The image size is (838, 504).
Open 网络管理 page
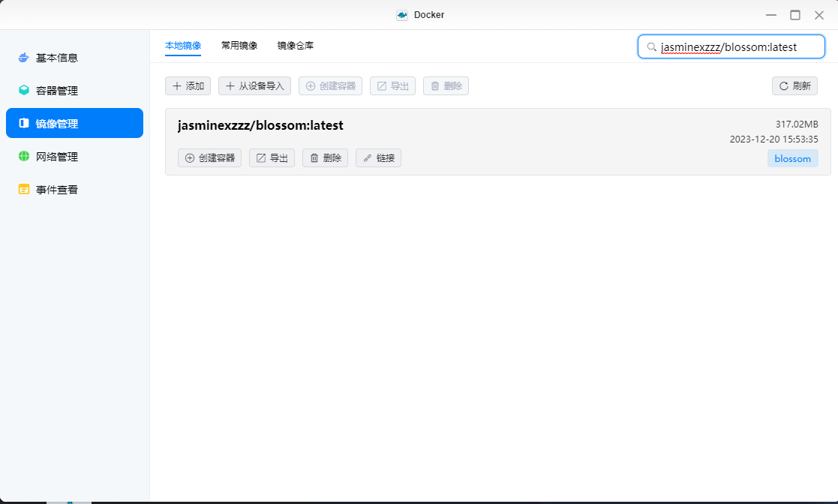pos(56,157)
